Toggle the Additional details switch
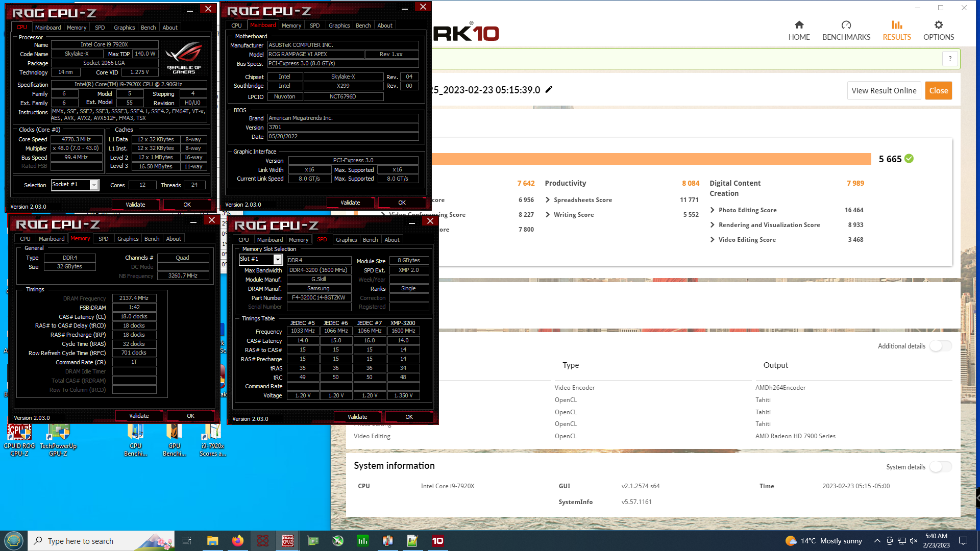980x551 pixels. pyautogui.click(x=941, y=346)
